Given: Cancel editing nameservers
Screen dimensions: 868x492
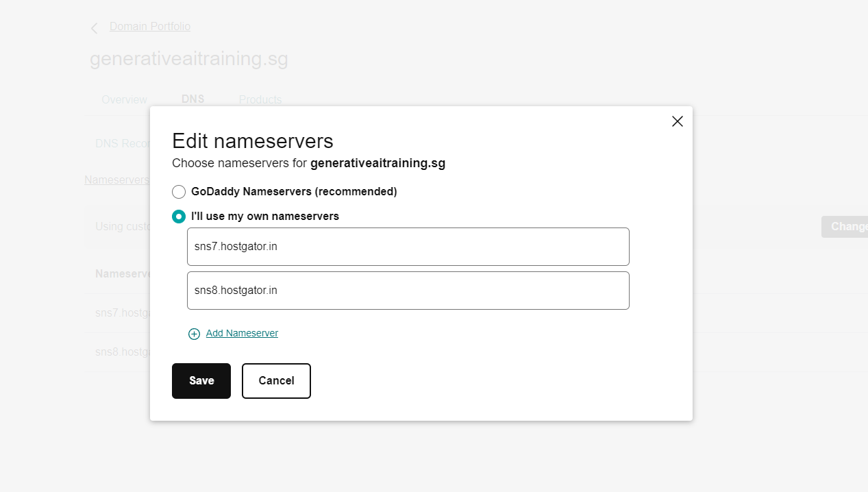Looking at the screenshot, I should tap(276, 381).
